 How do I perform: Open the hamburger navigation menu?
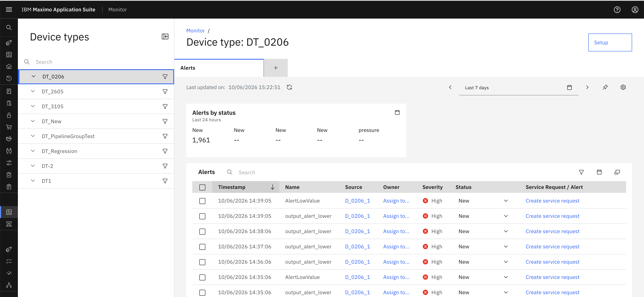9,10
